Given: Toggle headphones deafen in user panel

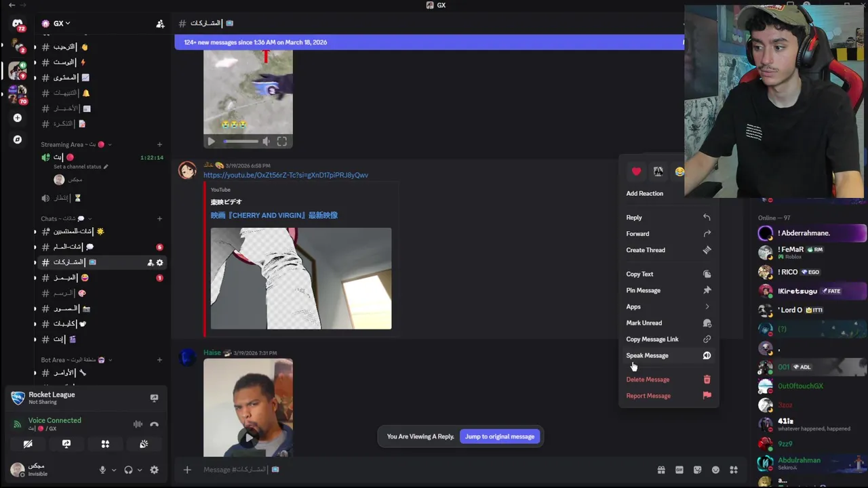Looking at the screenshot, I should click(x=128, y=470).
